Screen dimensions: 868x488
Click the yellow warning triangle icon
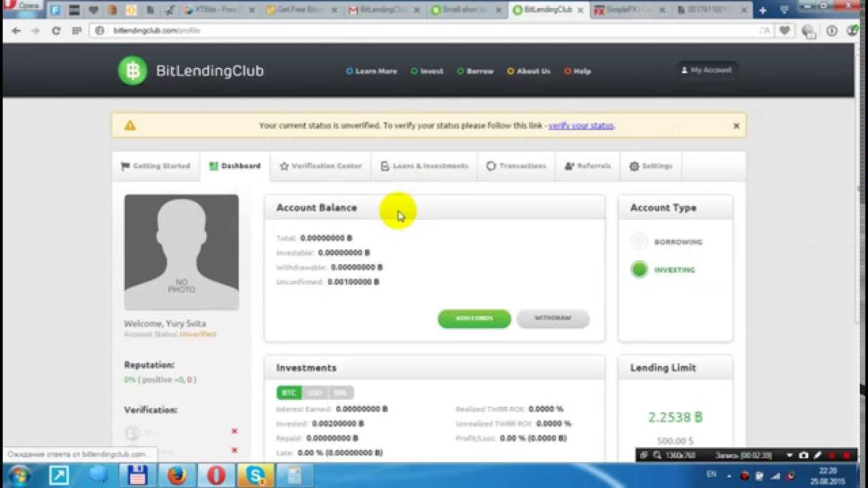pos(130,125)
